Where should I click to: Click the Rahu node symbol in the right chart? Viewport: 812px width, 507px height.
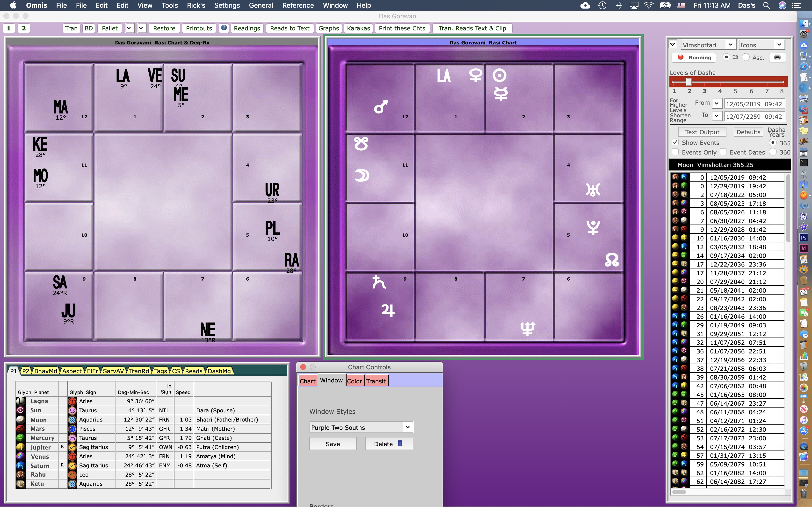612,260
